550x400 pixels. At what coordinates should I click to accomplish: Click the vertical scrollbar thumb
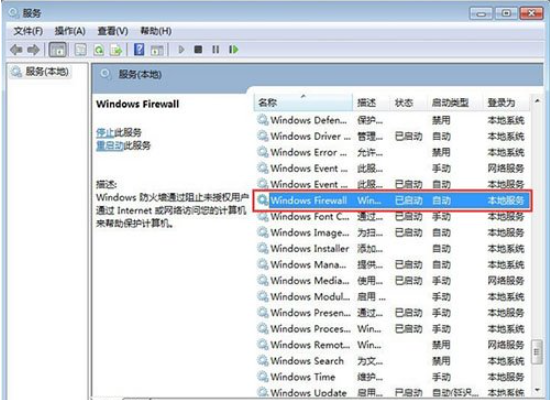tap(537, 352)
